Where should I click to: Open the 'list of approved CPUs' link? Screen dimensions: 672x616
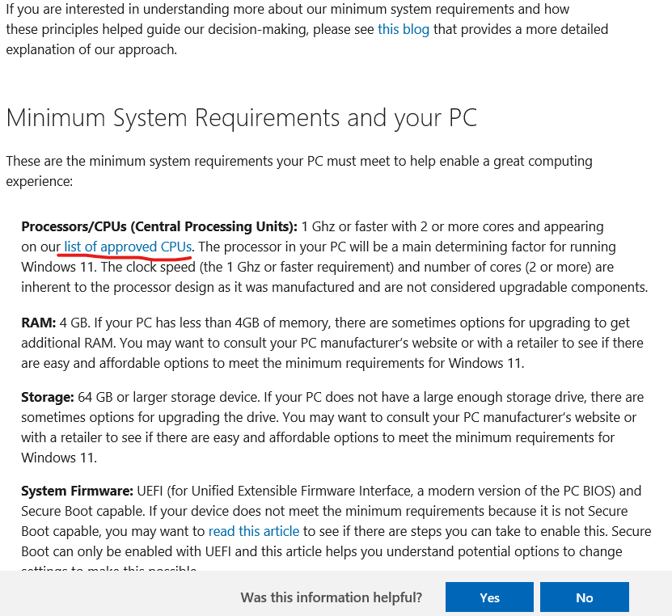128,247
